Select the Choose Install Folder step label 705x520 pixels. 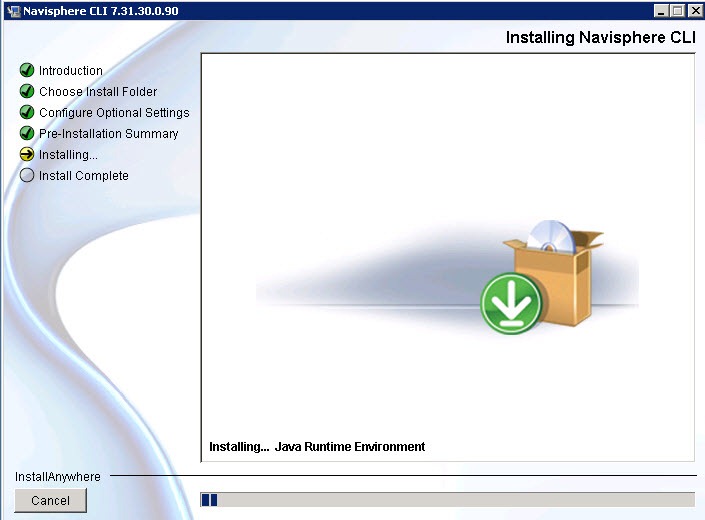tap(98, 92)
